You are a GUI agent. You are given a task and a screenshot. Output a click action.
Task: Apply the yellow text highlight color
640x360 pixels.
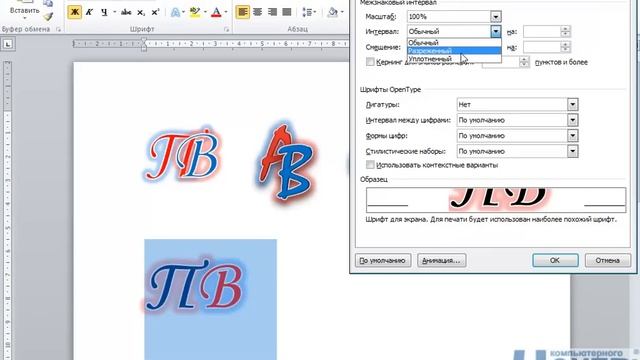coord(195,12)
